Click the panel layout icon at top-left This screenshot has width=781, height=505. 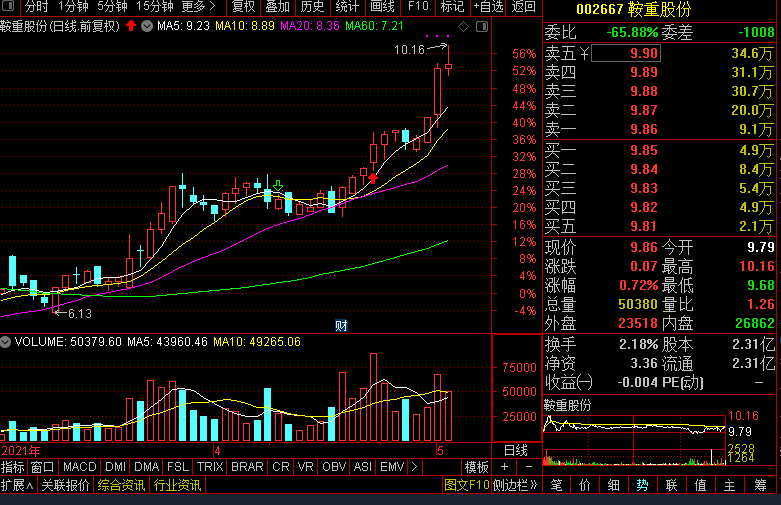[x=8, y=6]
